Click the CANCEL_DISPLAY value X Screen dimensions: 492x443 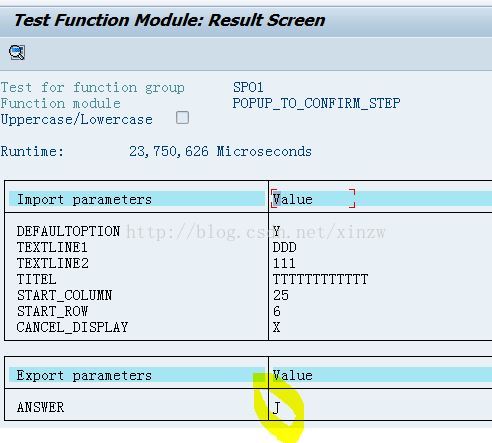pyautogui.click(x=276, y=327)
